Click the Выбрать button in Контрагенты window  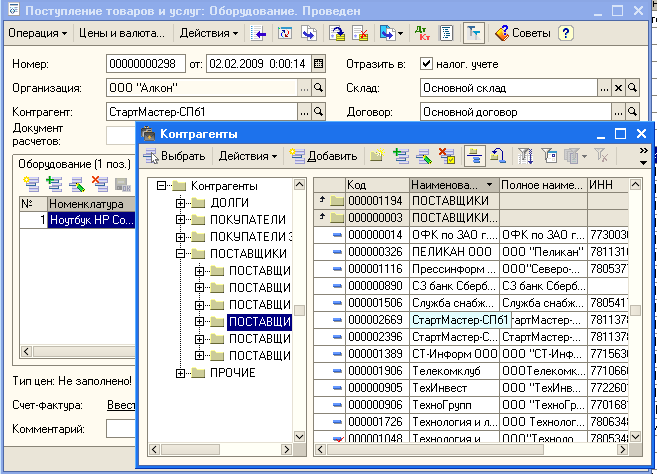tap(175, 155)
